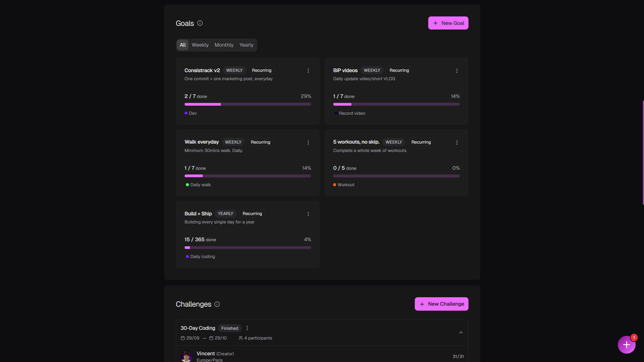644x362 pixels.
Task: Click the 5 workouts, no skip. title
Action: pos(356,142)
